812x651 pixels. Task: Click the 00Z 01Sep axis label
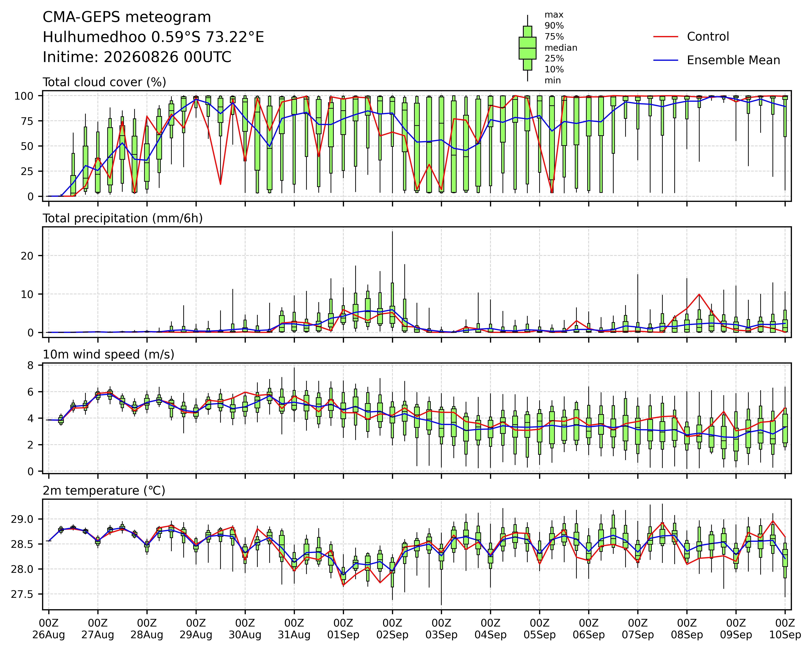(x=343, y=629)
